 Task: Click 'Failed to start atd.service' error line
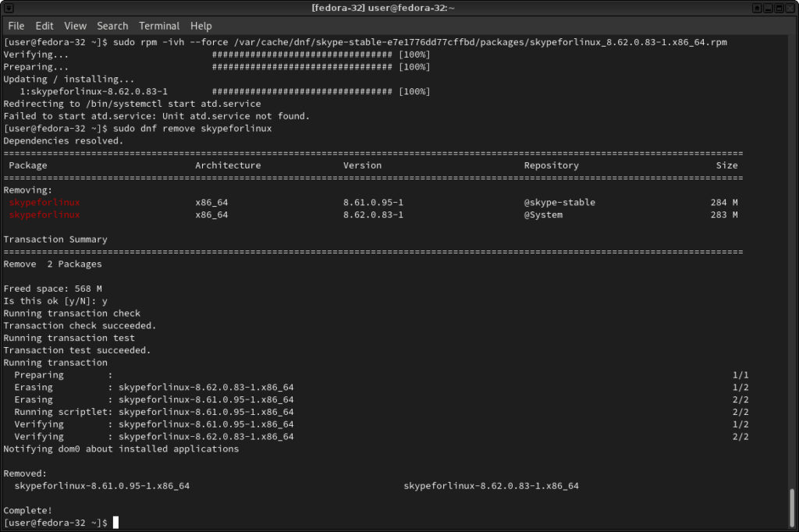coord(156,116)
